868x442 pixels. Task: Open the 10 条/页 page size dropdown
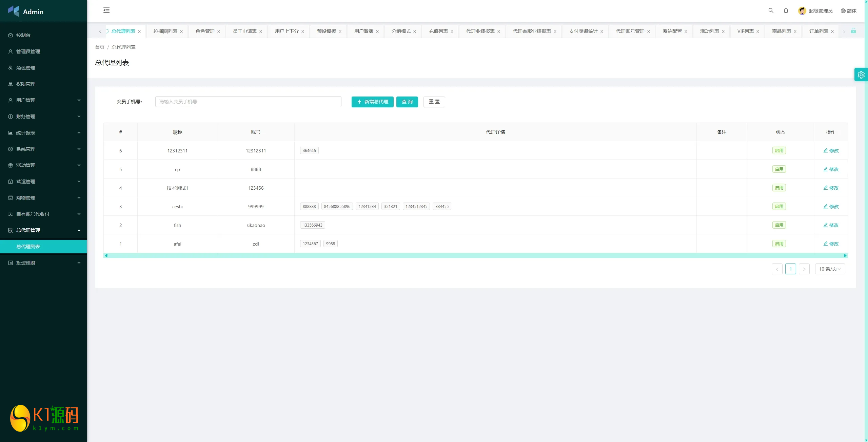830,269
